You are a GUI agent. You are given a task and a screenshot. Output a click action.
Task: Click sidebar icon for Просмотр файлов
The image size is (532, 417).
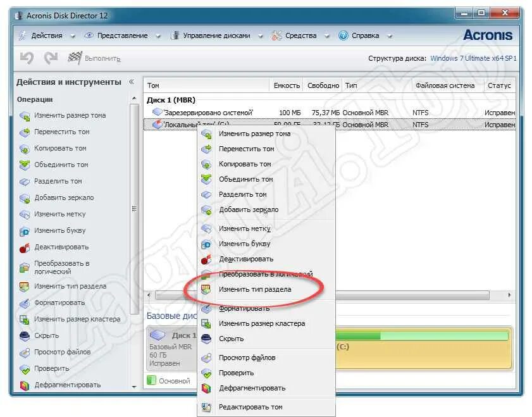coord(25,352)
